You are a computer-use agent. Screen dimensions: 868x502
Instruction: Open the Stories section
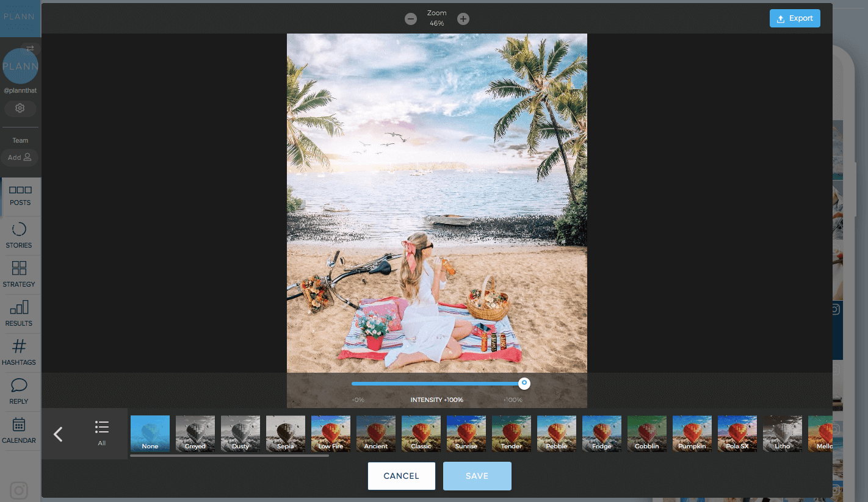click(19, 237)
